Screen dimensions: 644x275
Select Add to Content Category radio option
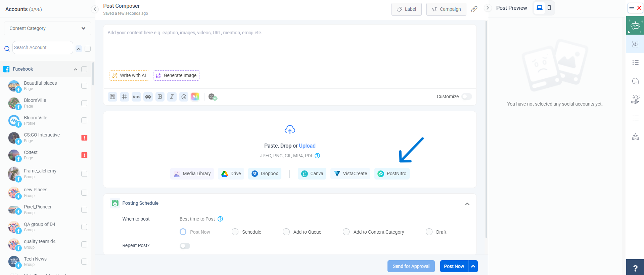[x=346, y=232]
